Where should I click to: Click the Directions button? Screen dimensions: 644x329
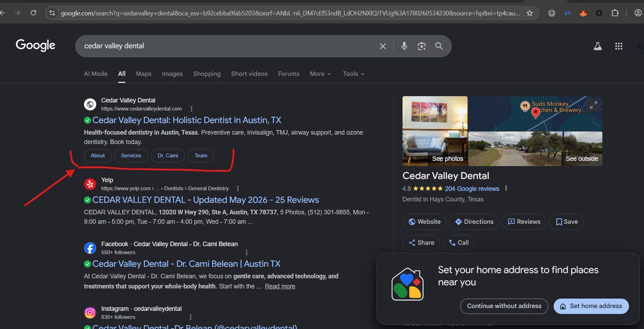click(x=474, y=222)
